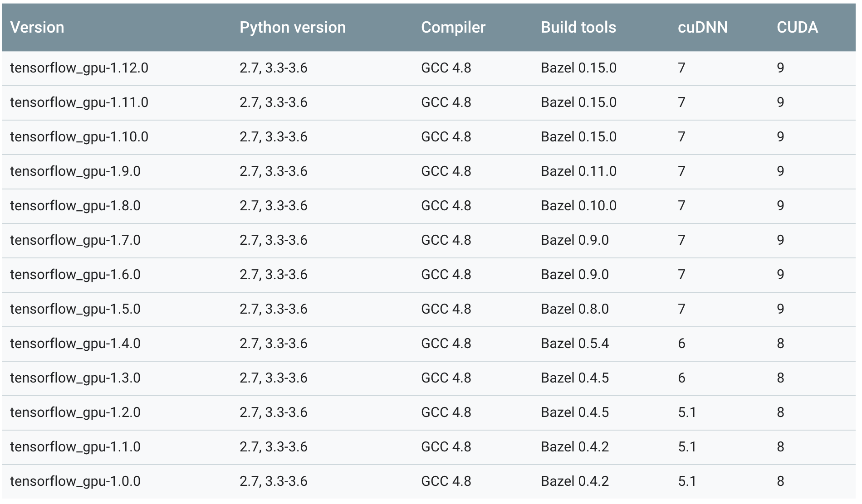Click the Bazel 0.10.0 build tools cell
The height and width of the screenshot is (504, 862).
click(x=578, y=206)
